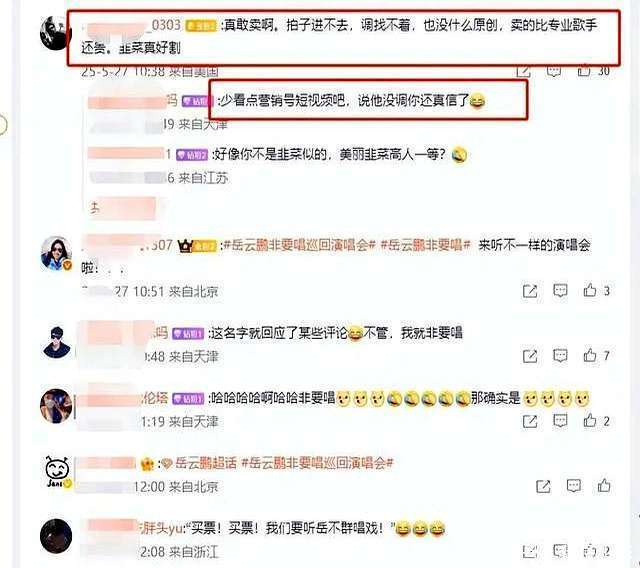Reply to the 哈哈哈哈啊哈哈非要唱 comment
Viewport: 640px width, 568px height.
(x=560, y=421)
